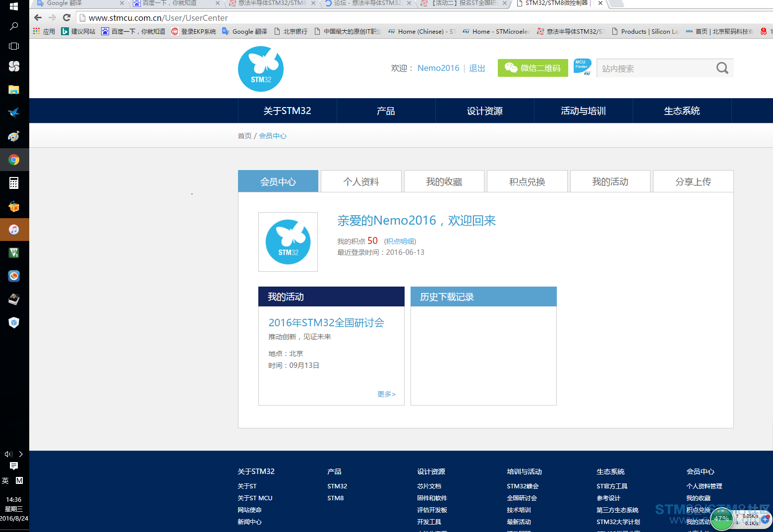Open the Home (Chinese) - ST bookmark
The height and width of the screenshot is (532, 773).
point(421,31)
